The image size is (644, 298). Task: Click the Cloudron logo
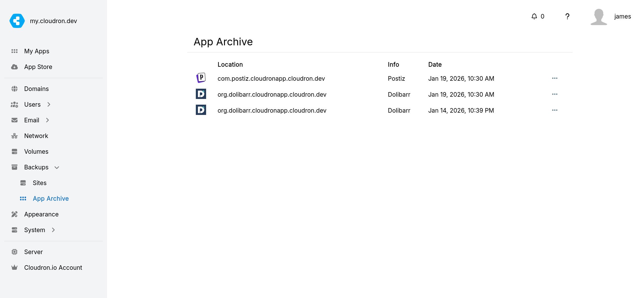pos(17,21)
